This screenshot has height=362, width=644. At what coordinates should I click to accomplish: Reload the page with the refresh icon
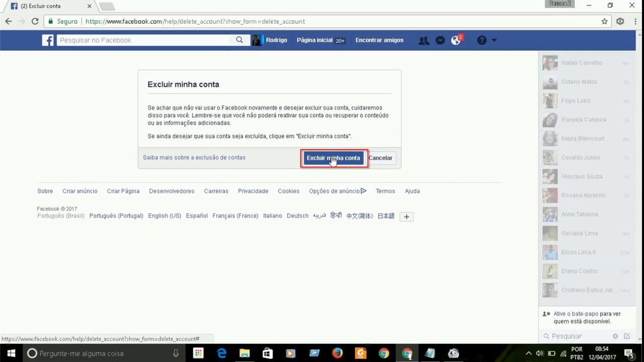point(35,22)
